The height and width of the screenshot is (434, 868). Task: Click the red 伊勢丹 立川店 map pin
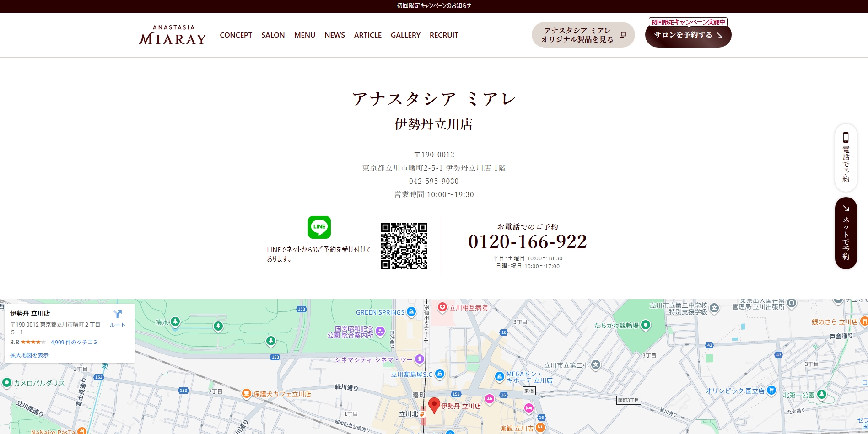434,404
